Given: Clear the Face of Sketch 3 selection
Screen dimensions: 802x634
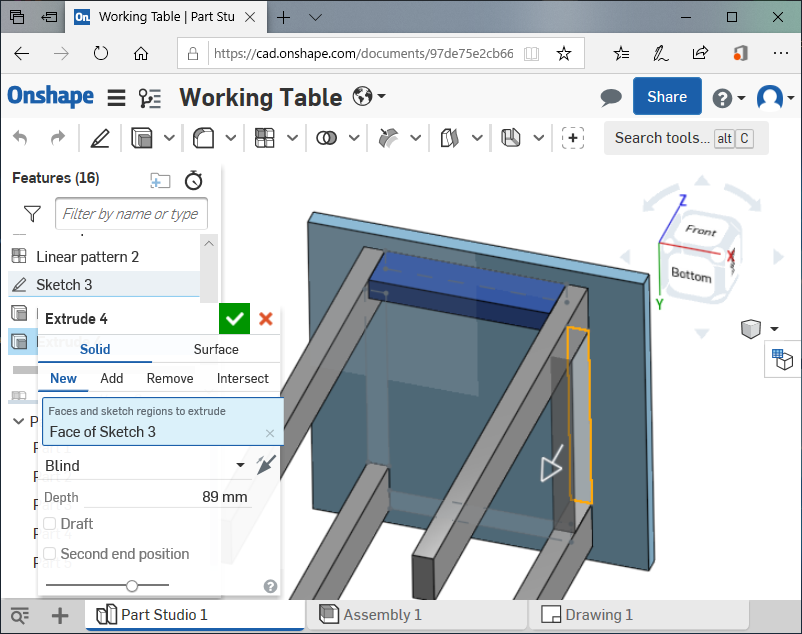Looking at the screenshot, I should tap(270, 434).
